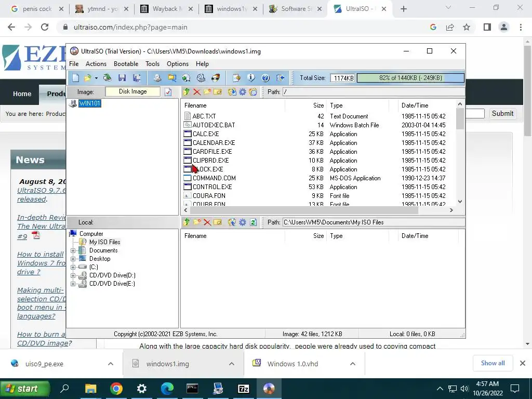The width and height of the screenshot is (532, 399).
Task: Click the Burn CD/DVD image flame icon
Action: 216,78
